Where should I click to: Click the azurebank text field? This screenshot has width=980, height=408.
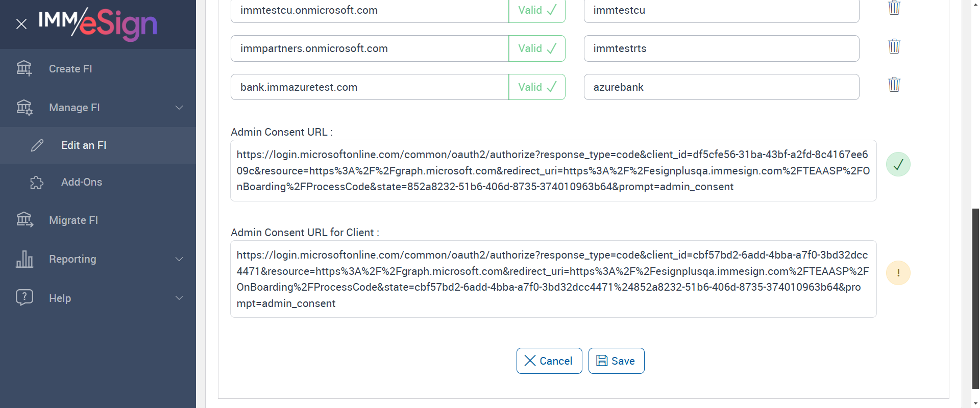721,87
